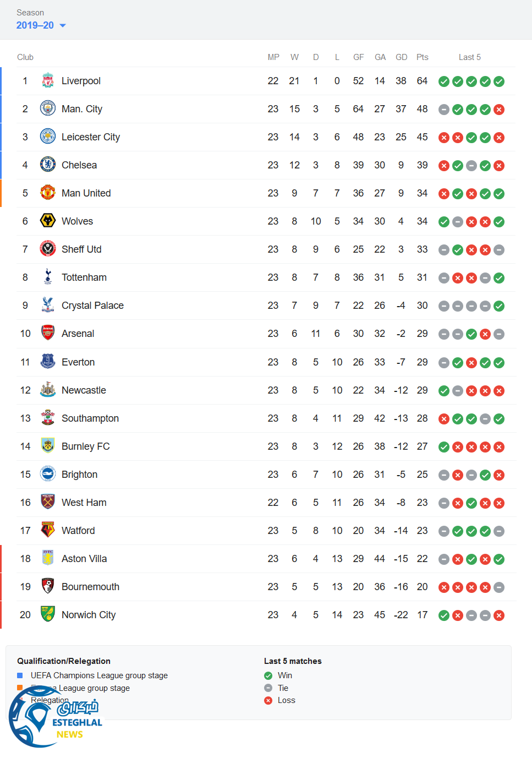Image resolution: width=532 pixels, height=763 pixels.
Task: Click the Arsenal club crest
Action: [x=48, y=333]
